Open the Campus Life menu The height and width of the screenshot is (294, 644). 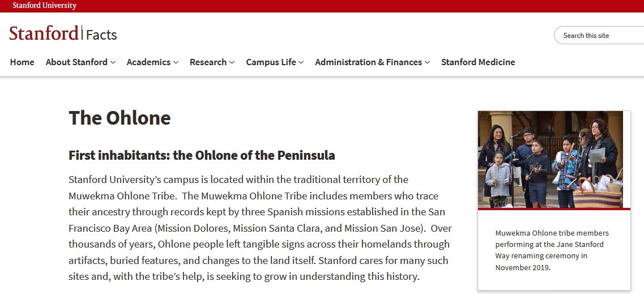click(271, 62)
